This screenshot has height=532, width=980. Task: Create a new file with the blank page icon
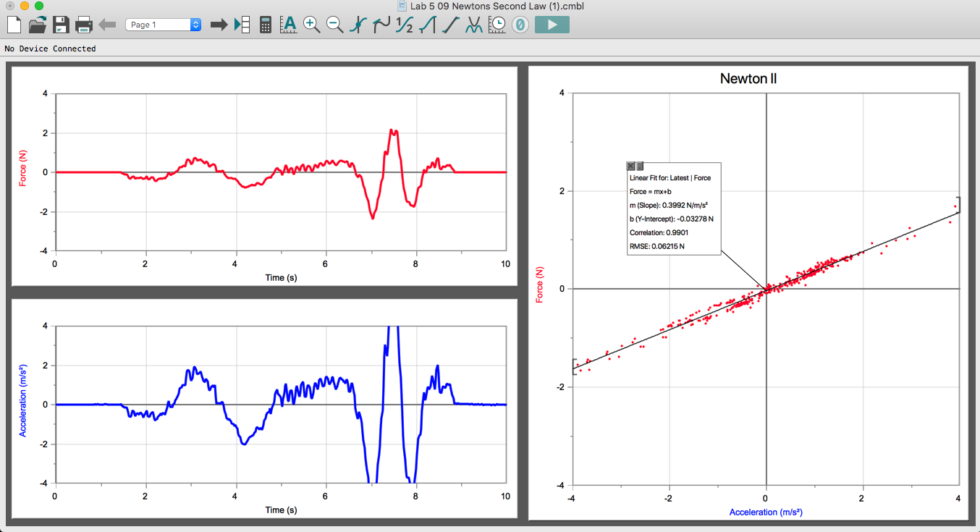(14, 25)
